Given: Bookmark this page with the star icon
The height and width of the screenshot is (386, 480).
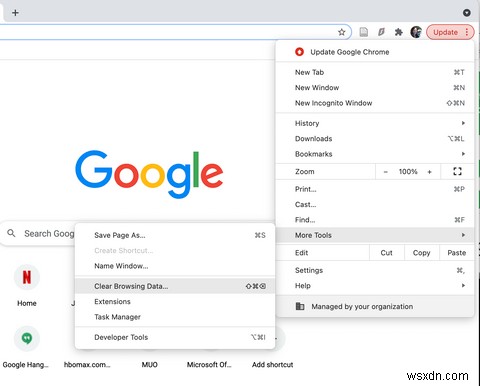Looking at the screenshot, I should pyautogui.click(x=342, y=32).
